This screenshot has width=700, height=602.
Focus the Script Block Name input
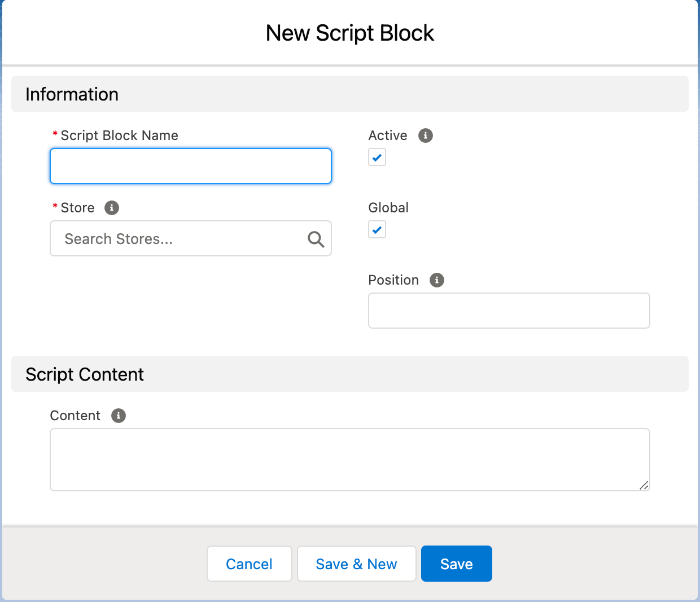coord(190,165)
